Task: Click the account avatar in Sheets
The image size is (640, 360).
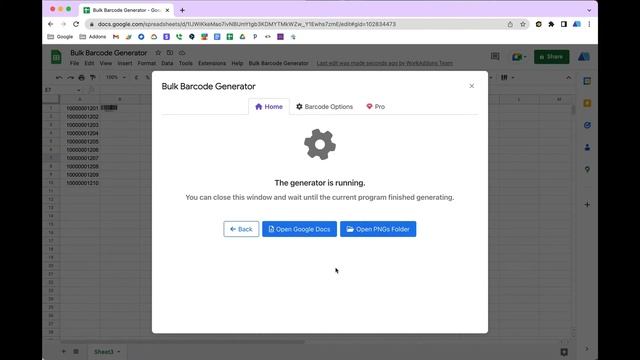Action: [x=584, y=57]
